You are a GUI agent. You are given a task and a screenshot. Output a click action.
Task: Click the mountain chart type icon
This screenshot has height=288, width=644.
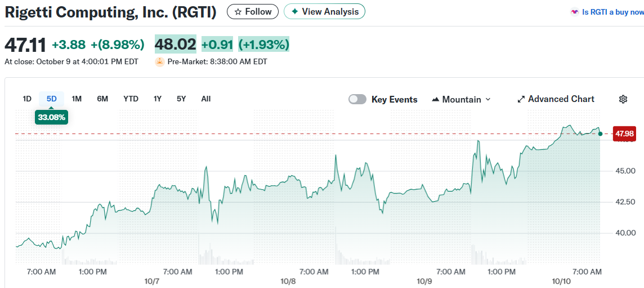435,99
